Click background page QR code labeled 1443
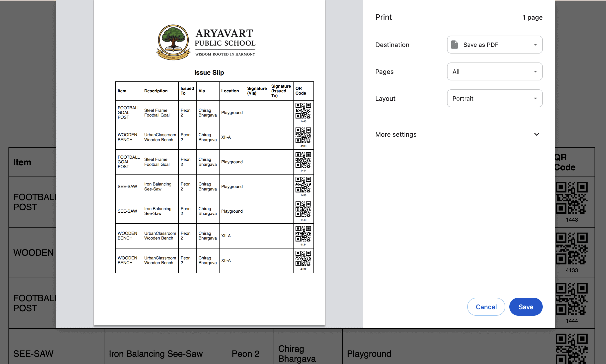Viewport: 606px width, 364px height. [572, 198]
